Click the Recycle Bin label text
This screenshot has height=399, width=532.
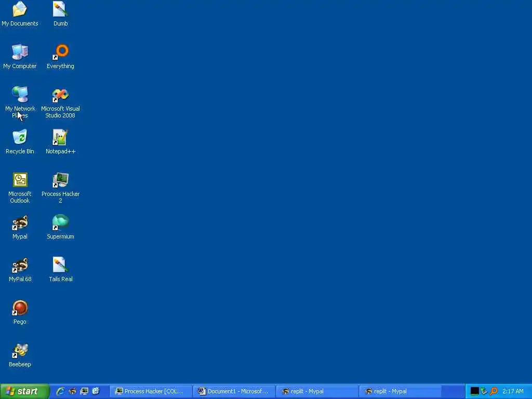(20, 151)
